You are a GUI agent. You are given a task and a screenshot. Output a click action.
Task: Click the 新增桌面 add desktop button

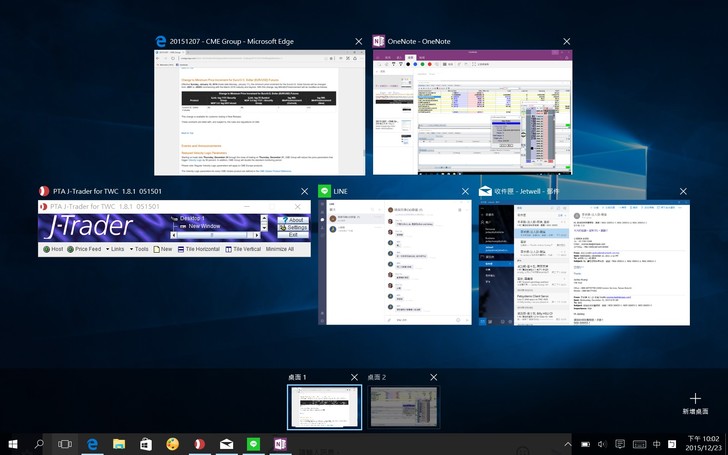coord(695,402)
